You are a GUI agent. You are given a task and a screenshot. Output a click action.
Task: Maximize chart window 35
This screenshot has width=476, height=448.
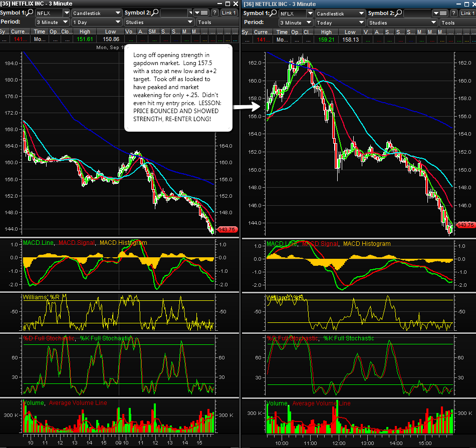point(227,4)
